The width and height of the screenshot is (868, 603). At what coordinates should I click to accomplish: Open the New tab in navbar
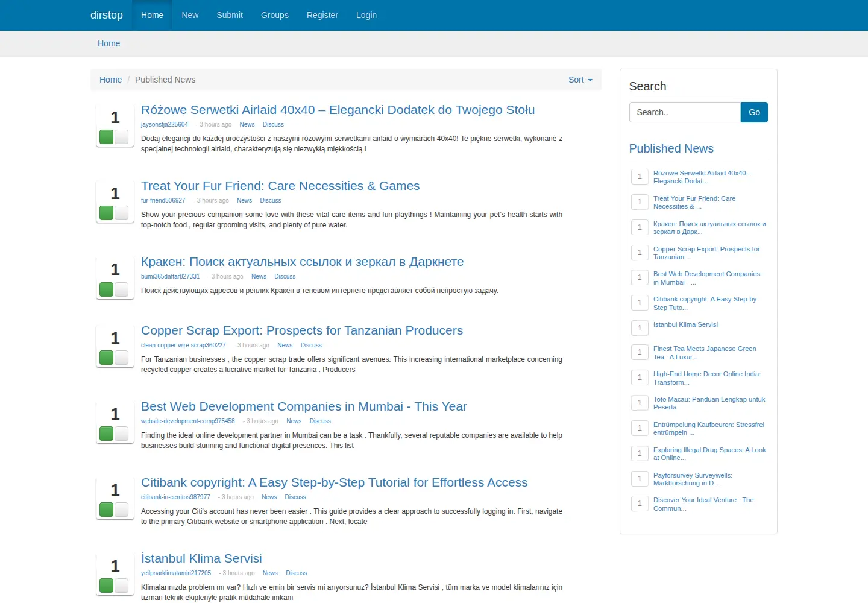pos(190,15)
